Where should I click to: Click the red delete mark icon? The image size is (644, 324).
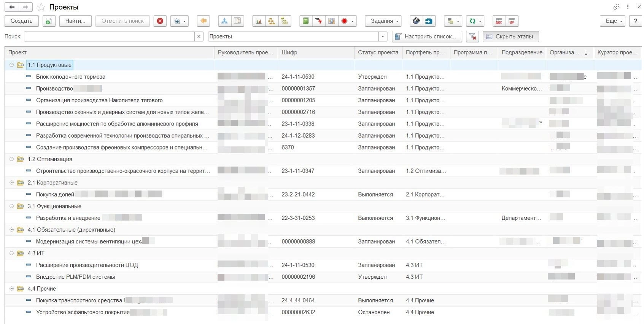pyautogui.click(x=160, y=21)
